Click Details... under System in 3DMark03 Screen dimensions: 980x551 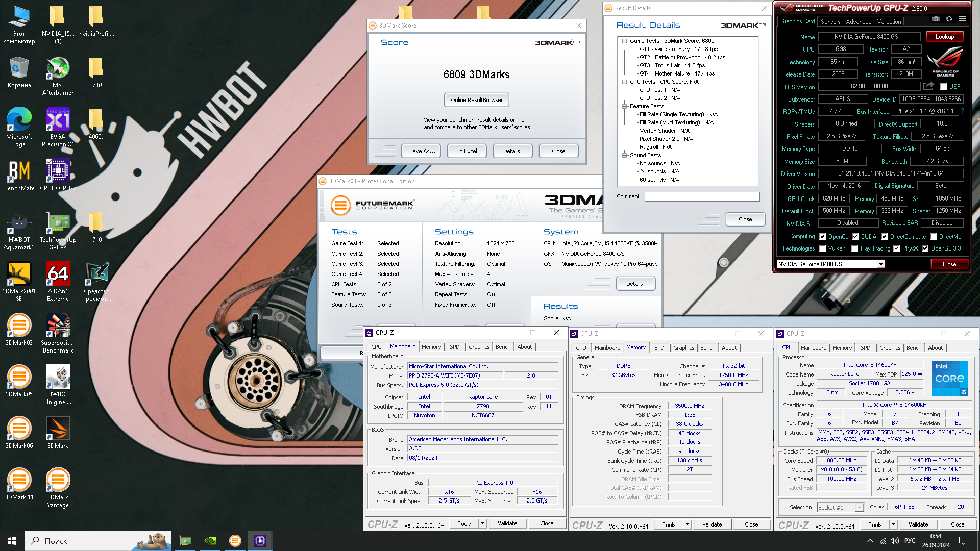[637, 284]
